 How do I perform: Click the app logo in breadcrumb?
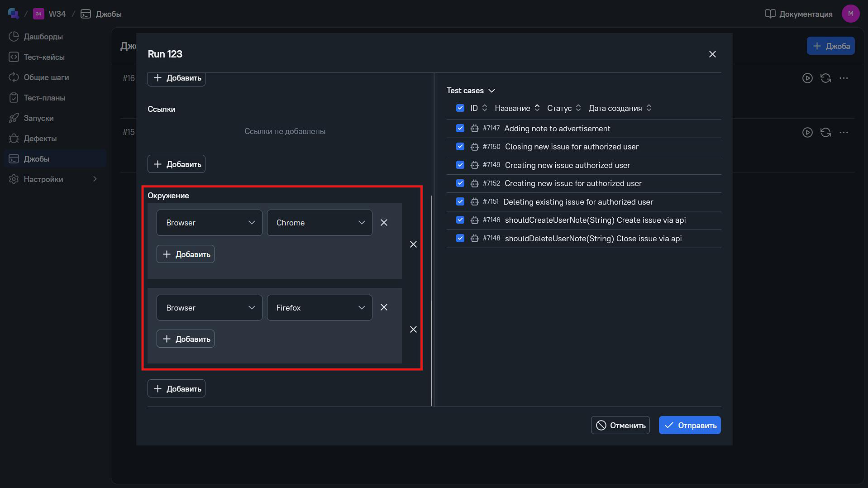pos(13,14)
